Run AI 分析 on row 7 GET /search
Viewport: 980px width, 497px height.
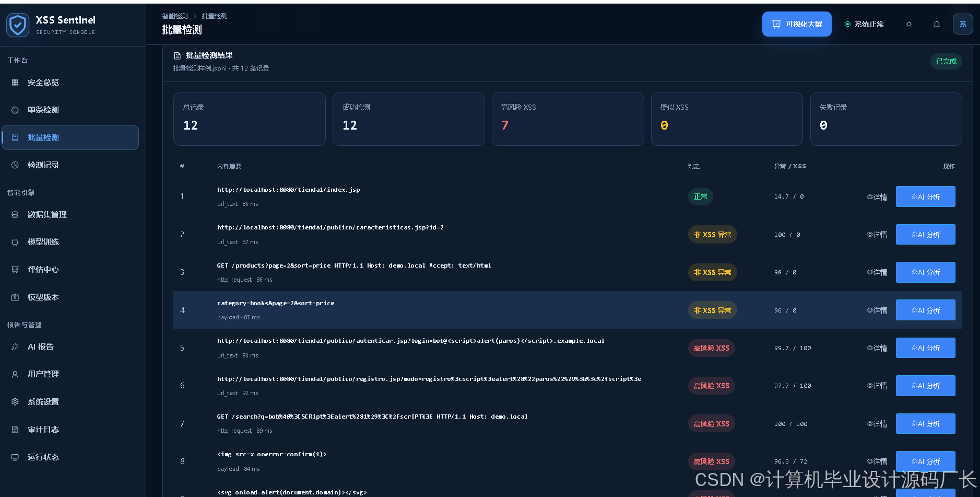point(926,424)
